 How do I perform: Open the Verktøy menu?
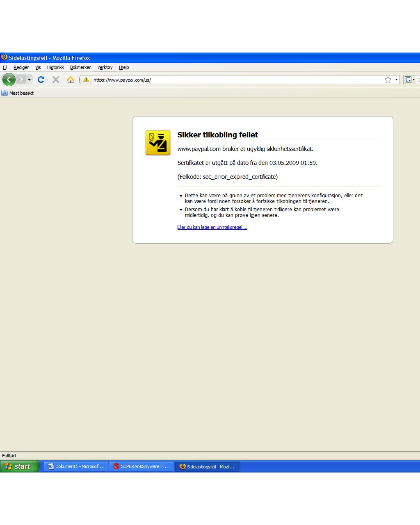pyautogui.click(x=105, y=67)
